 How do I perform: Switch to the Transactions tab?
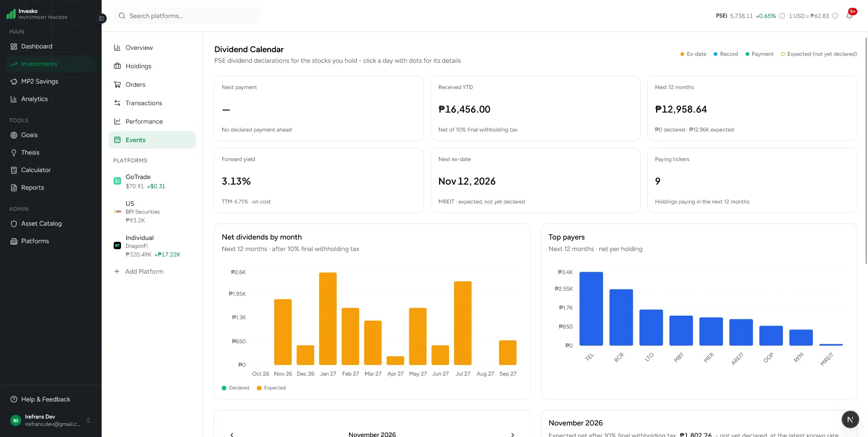tap(152, 103)
